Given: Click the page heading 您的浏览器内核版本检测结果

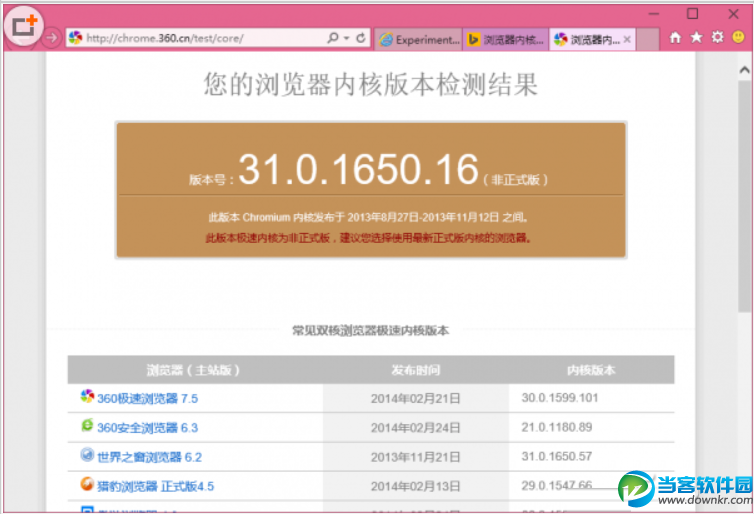Looking at the screenshot, I should [370, 84].
